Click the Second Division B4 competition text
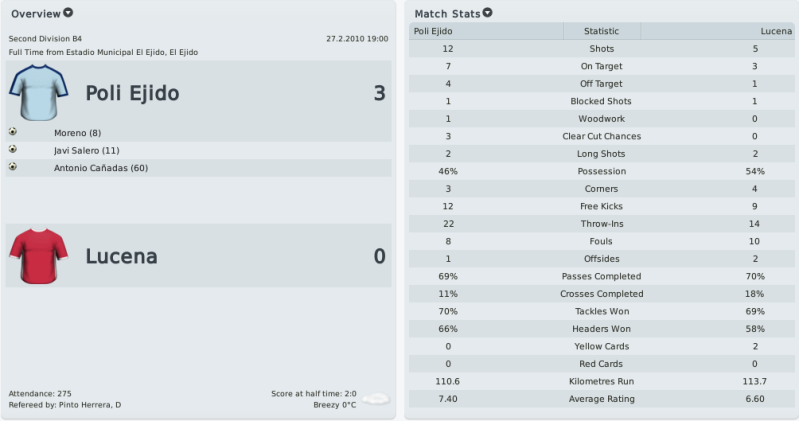The width and height of the screenshot is (799, 421). tap(45, 39)
